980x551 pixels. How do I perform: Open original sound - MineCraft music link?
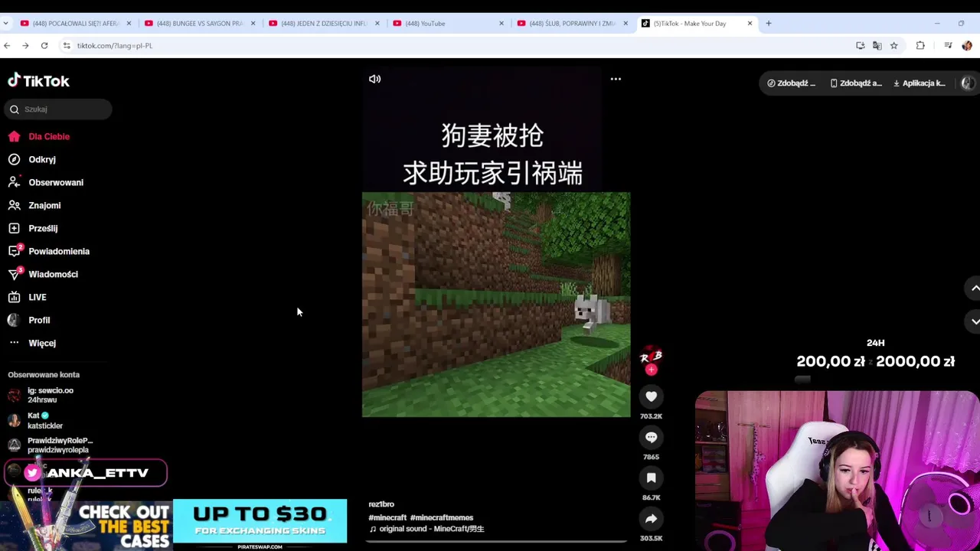tap(426, 529)
